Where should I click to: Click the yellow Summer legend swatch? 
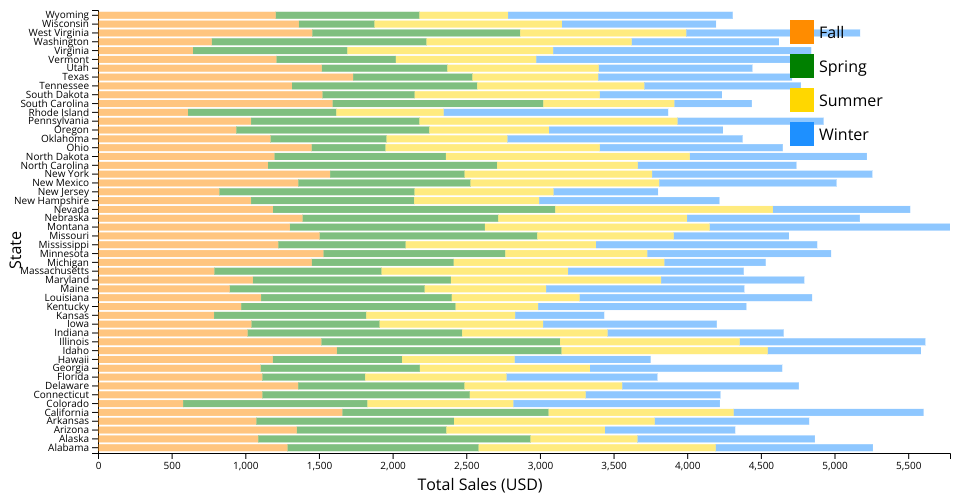(801, 100)
